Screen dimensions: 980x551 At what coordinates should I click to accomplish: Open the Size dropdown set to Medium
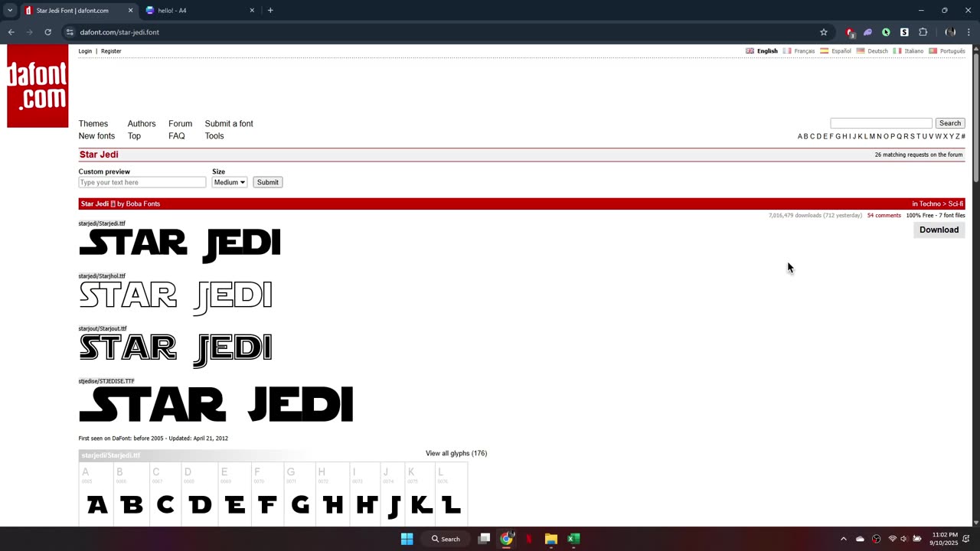(230, 182)
